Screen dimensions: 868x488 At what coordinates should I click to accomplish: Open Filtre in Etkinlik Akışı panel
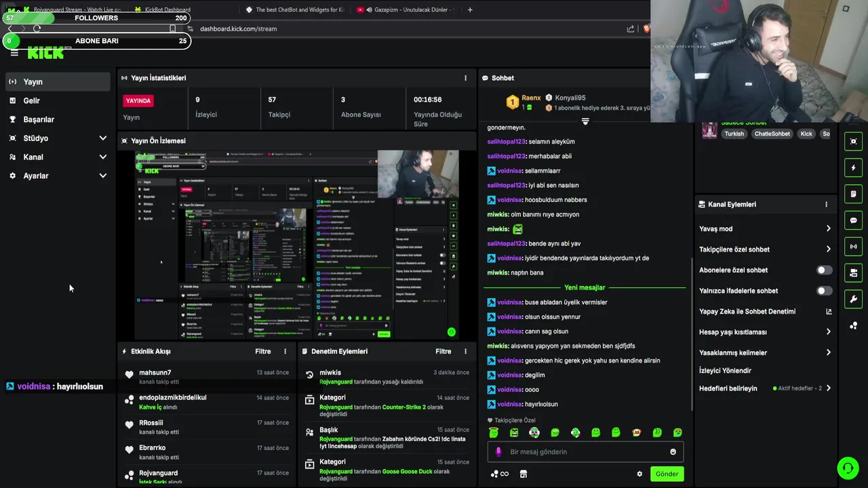click(263, 352)
